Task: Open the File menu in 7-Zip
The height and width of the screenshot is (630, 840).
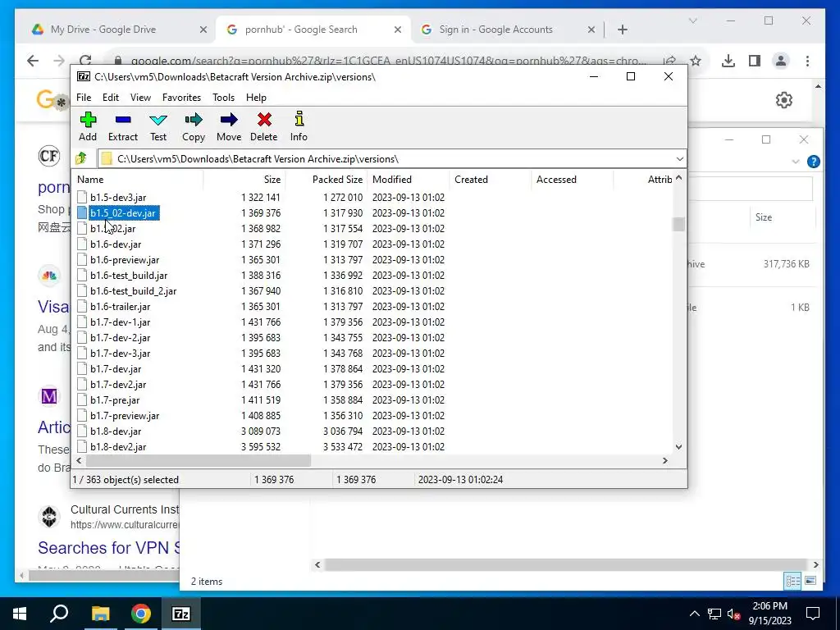Action: click(x=84, y=98)
